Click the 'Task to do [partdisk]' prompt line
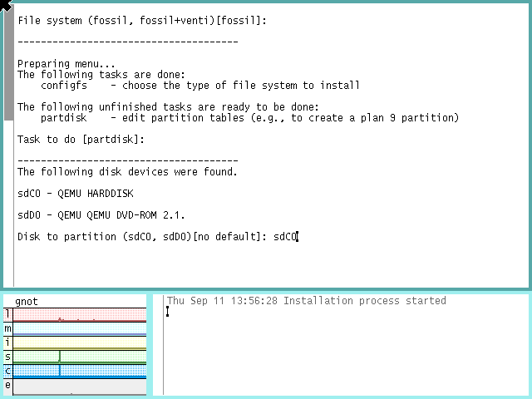Screen dimensions: 532x399 (x=81, y=140)
